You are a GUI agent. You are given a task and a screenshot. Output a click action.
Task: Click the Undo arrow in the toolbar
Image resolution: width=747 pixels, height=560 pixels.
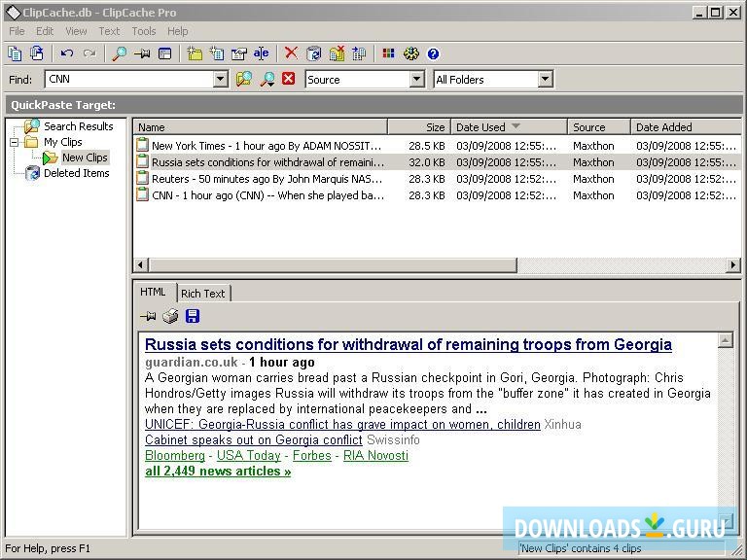coord(67,53)
